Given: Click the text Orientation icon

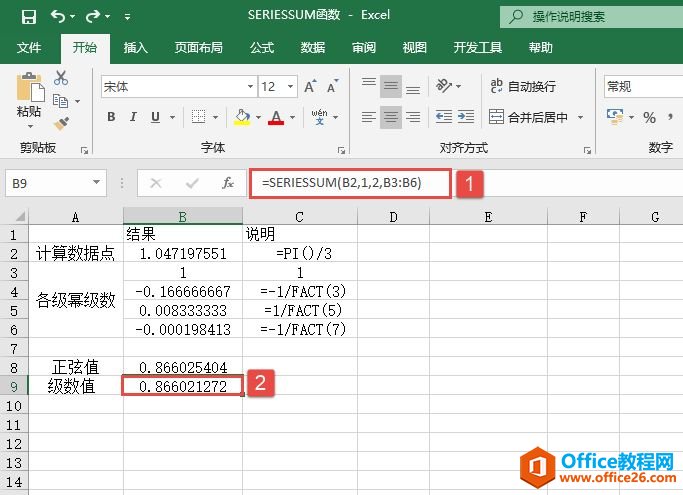Looking at the screenshot, I should point(444,86).
